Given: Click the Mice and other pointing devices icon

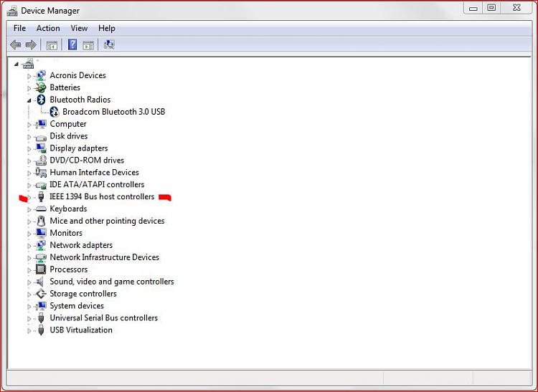Looking at the screenshot, I should tap(41, 221).
